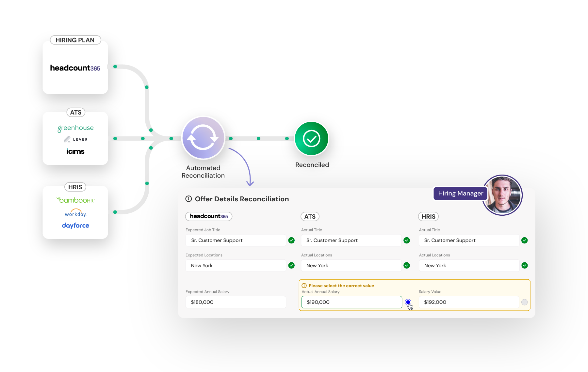Click green check next to HRIS Actual Title field
The width and height of the screenshot is (588, 372).
(x=525, y=240)
